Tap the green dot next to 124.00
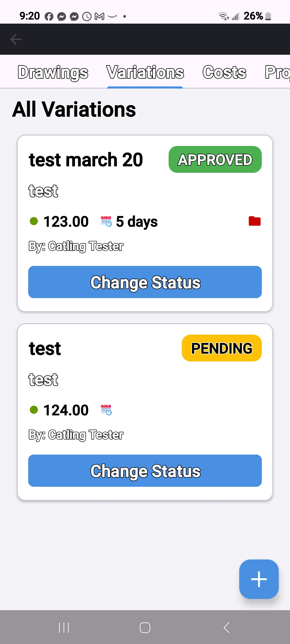Screen dimensions: 290x644 34,410
